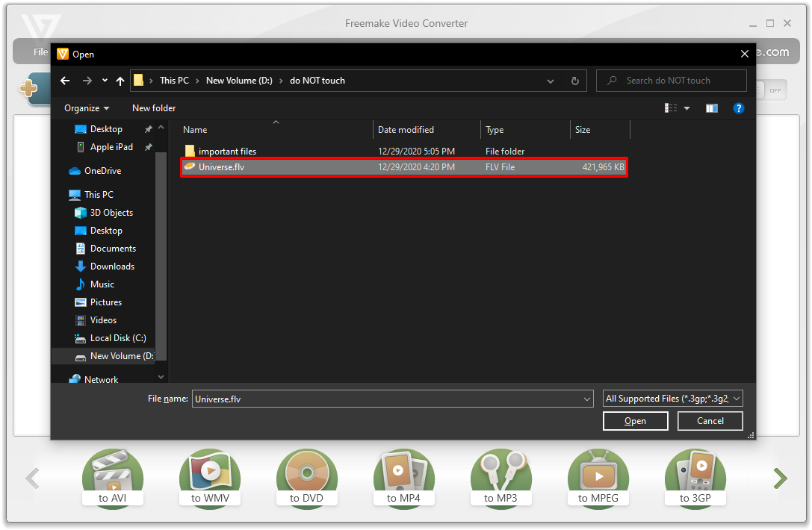Click the Network icon in navigation pane
This screenshot has width=812, height=530.
(x=75, y=379)
